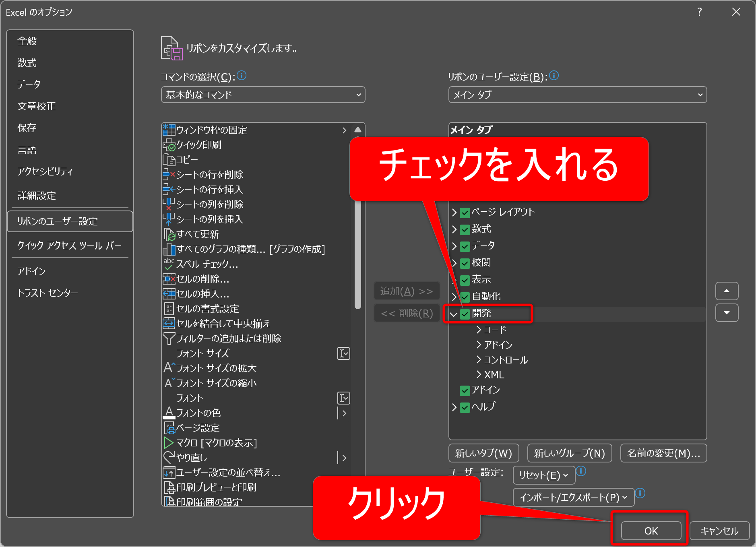This screenshot has width=756, height=547.
Task: Open the メイン タブ ribbon dropdown
Action: point(577,95)
